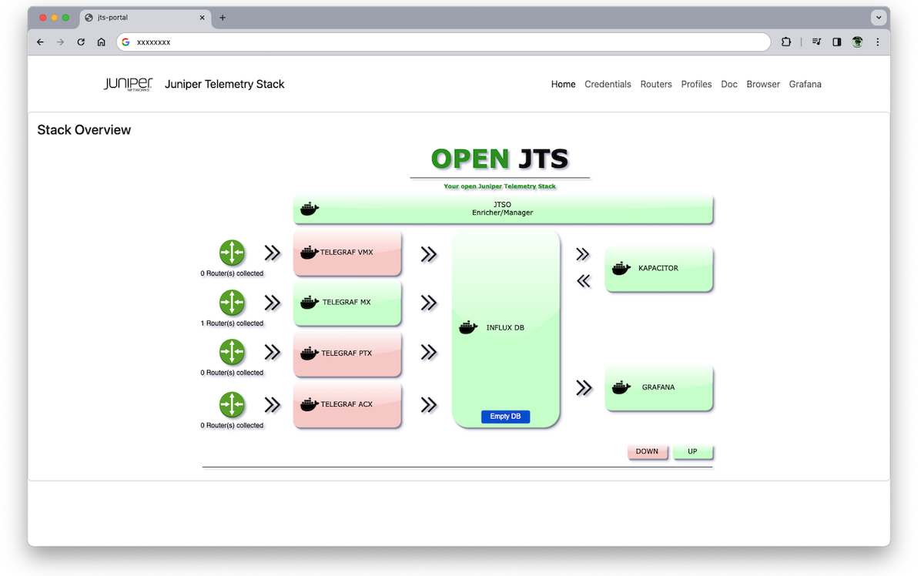Open the Routers nav item
The image size is (924, 576).
click(656, 84)
